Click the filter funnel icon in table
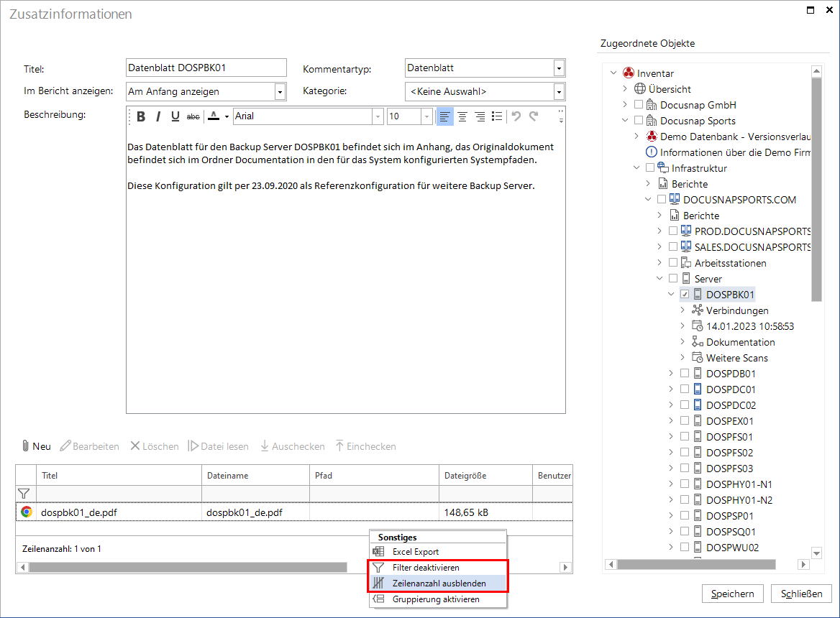The image size is (840, 618). click(x=24, y=494)
